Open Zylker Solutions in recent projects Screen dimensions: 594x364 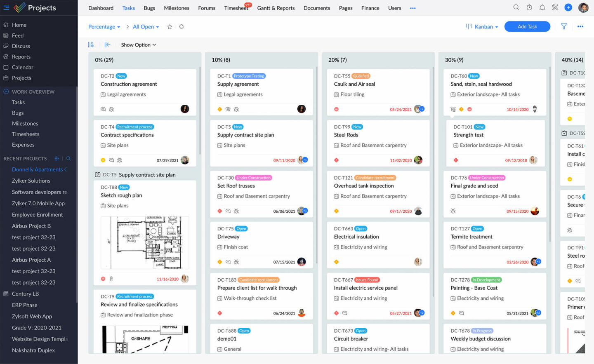[x=31, y=181]
